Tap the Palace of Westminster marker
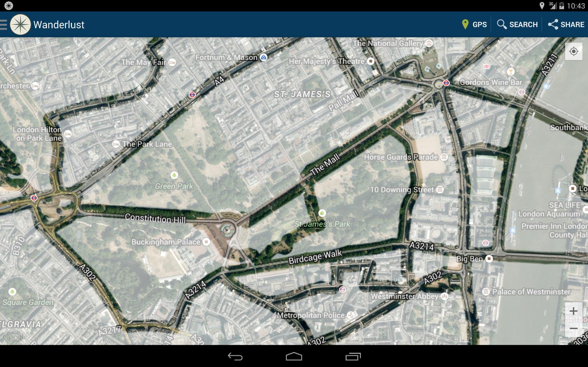588x367 pixels. (486, 292)
